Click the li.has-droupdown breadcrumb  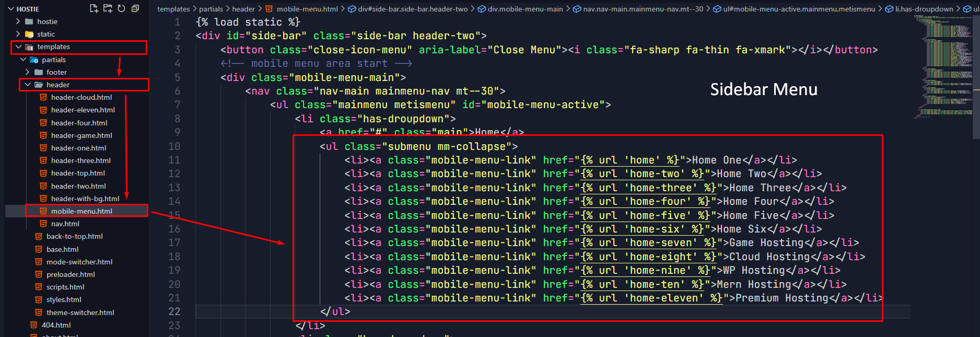pos(924,9)
